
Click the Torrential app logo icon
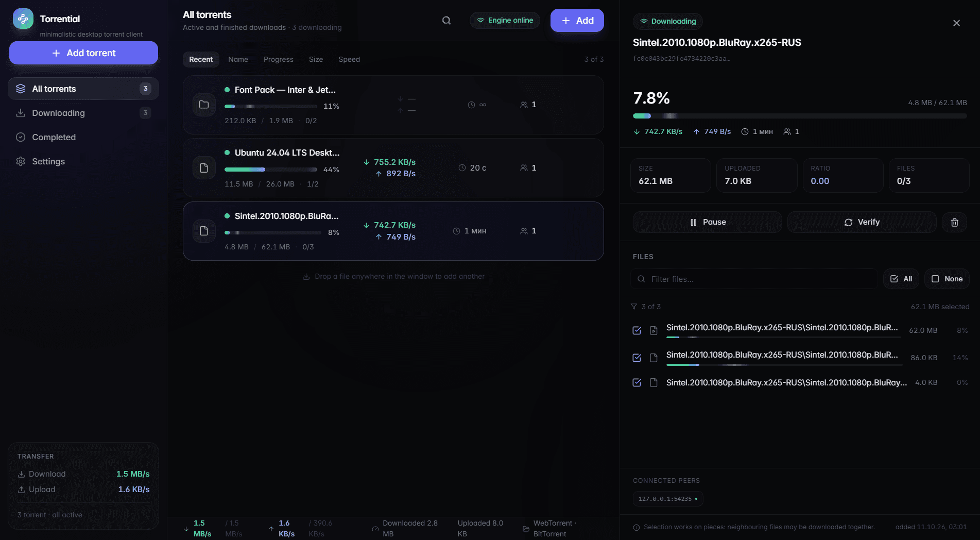coord(23,19)
